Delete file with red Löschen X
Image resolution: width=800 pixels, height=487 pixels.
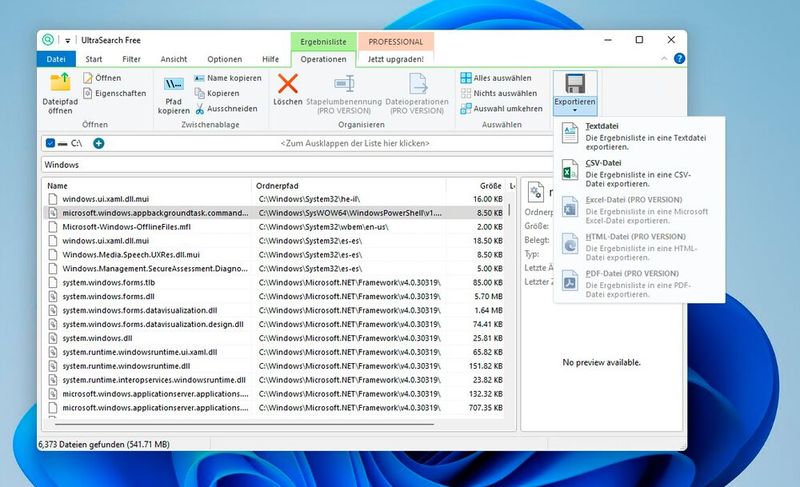pyautogui.click(x=288, y=83)
